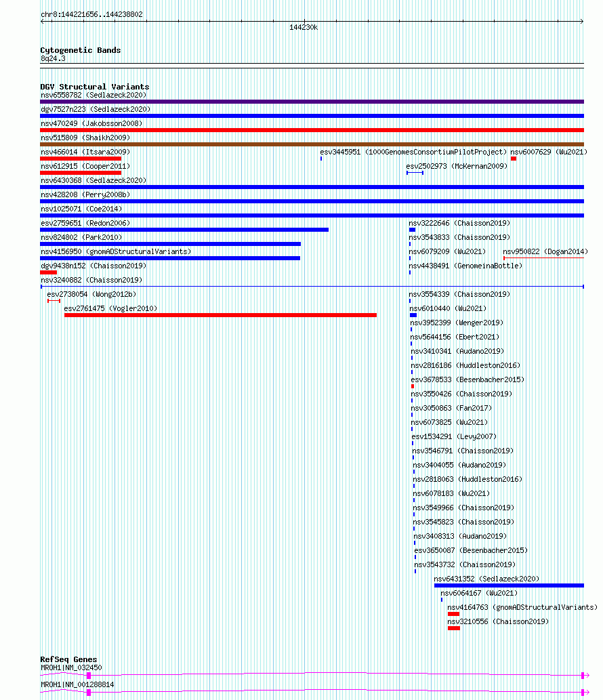This screenshot has height=700, width=603.
Task: Click esv3650087 (Besenbacher2015) label
Action: [x=471, y=552]
